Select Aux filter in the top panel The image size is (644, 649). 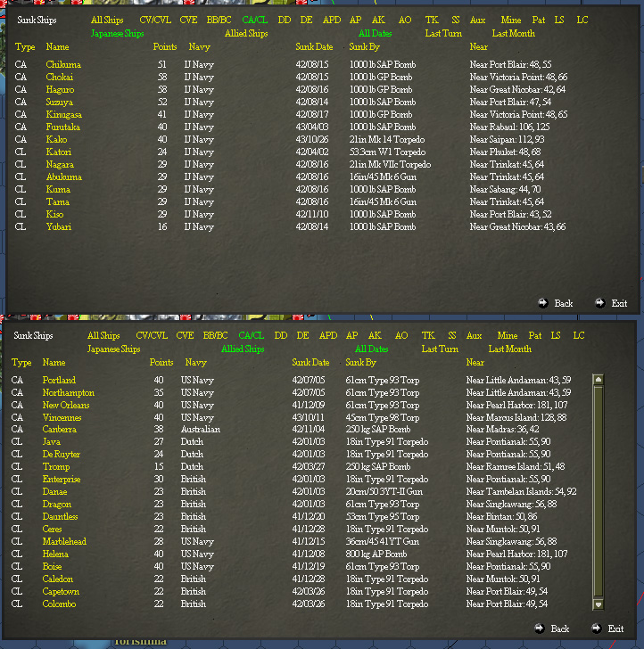[x=477, y=20]
